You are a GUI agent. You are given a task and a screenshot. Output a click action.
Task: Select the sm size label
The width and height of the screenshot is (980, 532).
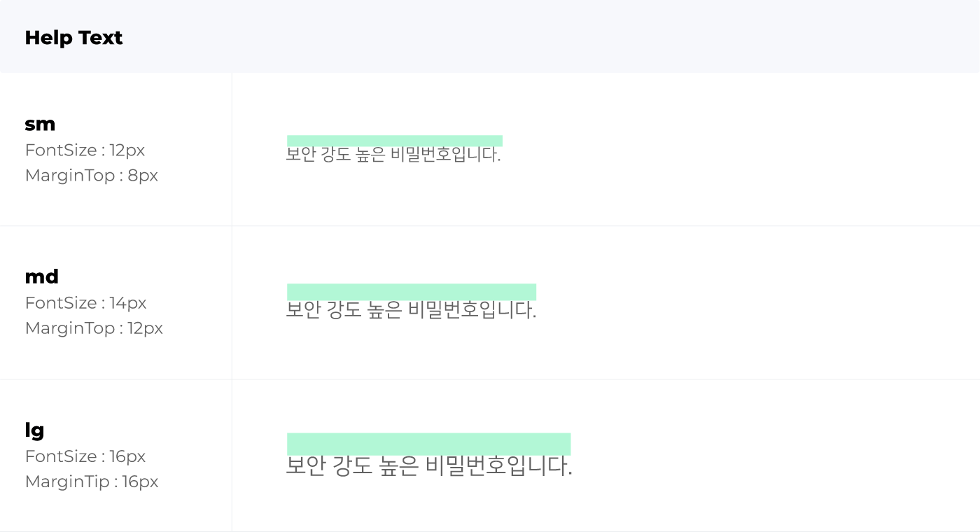[x=40, y=124]
